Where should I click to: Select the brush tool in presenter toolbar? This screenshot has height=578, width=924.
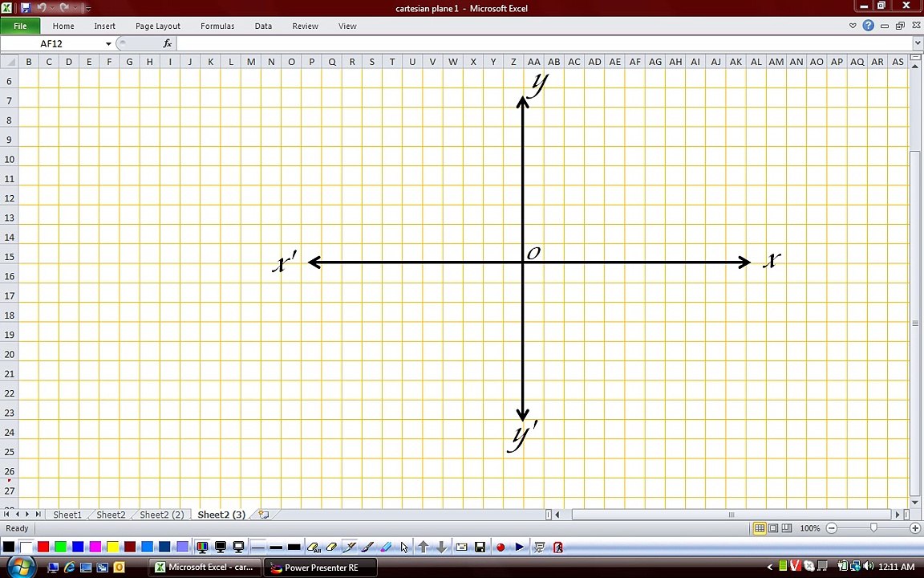367,547
